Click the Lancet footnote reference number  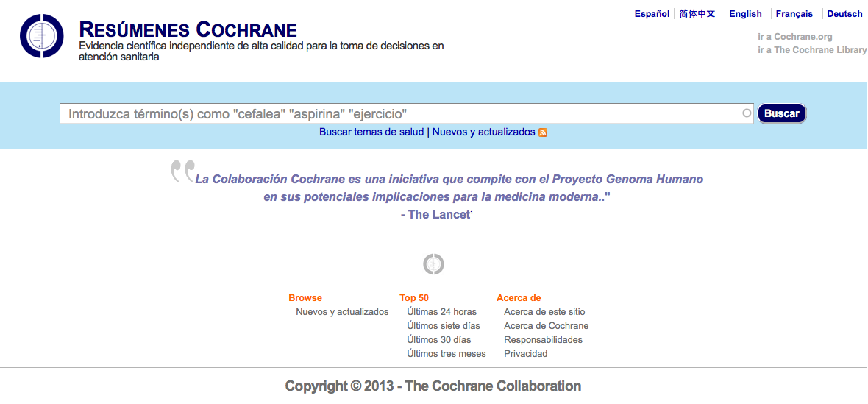click(x=472, y=213)
